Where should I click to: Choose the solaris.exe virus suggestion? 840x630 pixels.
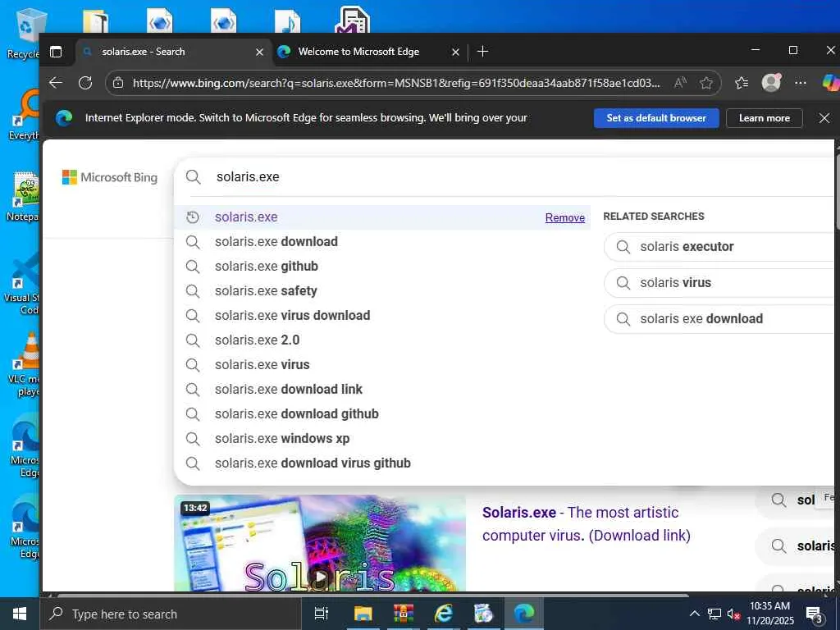click(x=382, y=365)
